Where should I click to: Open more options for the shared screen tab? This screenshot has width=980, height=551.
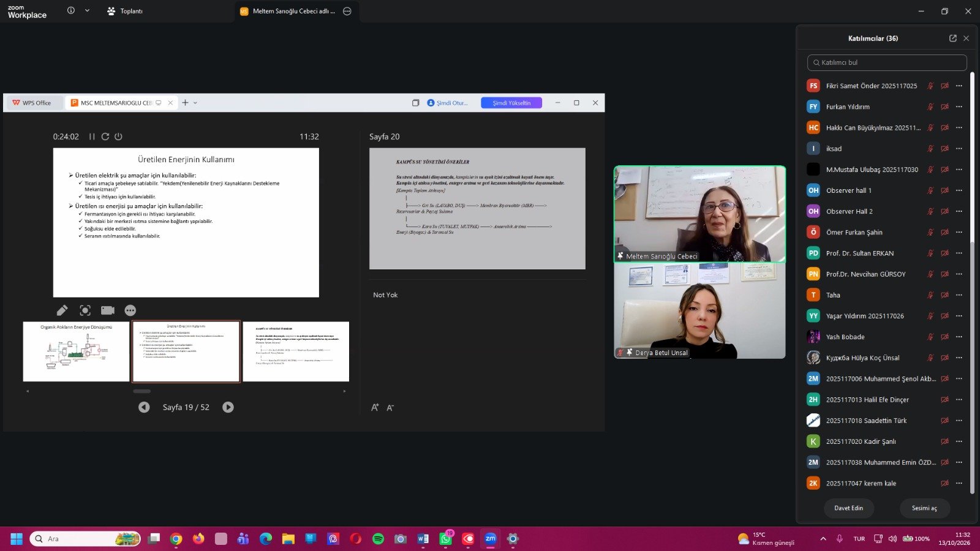pyautogui.click(x=347, y=11)
